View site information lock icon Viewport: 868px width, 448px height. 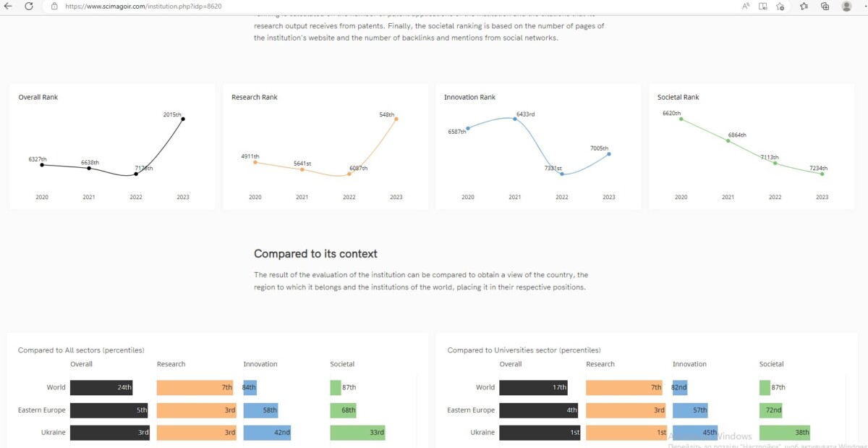(x=54, y=6)
